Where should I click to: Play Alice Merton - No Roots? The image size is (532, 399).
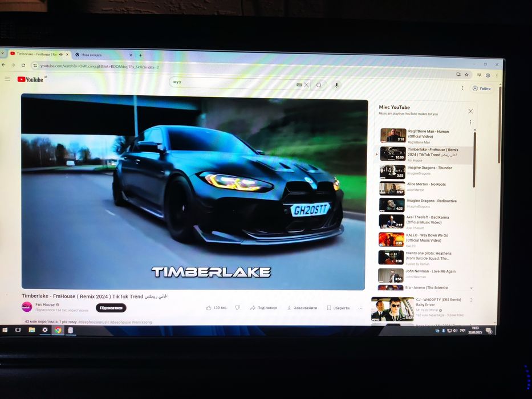pos(424,188)
